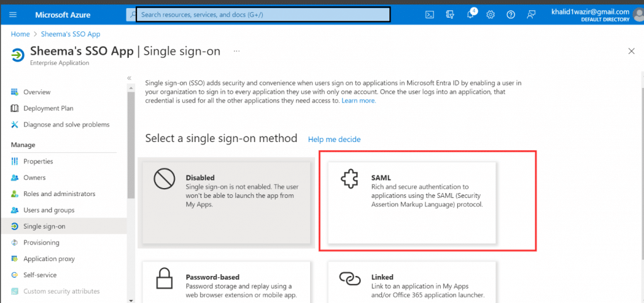Open Self-service menu item
This screenshot has width=644, height=303.
click(40, 275)
